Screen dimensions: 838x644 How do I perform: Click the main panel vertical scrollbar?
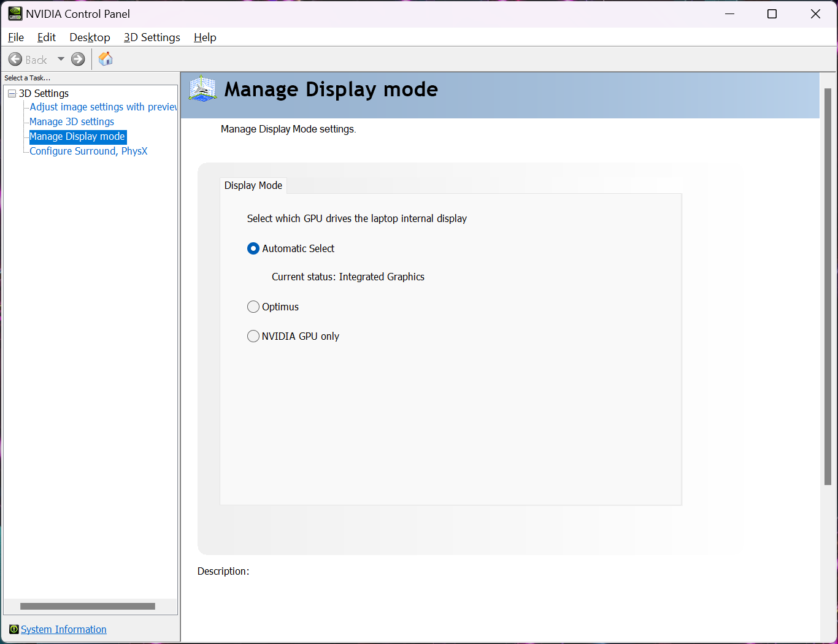(x=828, y=287)
